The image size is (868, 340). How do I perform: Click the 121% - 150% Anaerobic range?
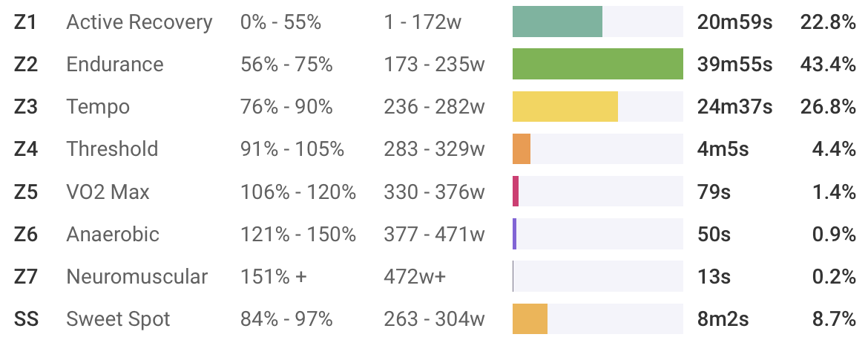298,235
